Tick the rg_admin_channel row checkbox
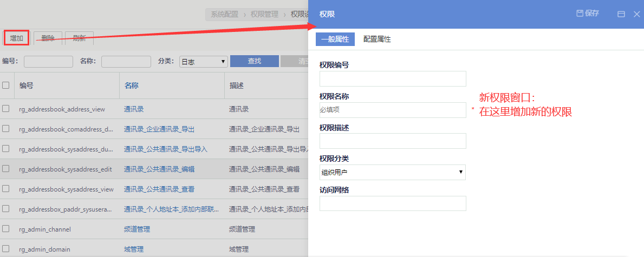The width and height of the screenshot is (644, 257). point(6,229)
